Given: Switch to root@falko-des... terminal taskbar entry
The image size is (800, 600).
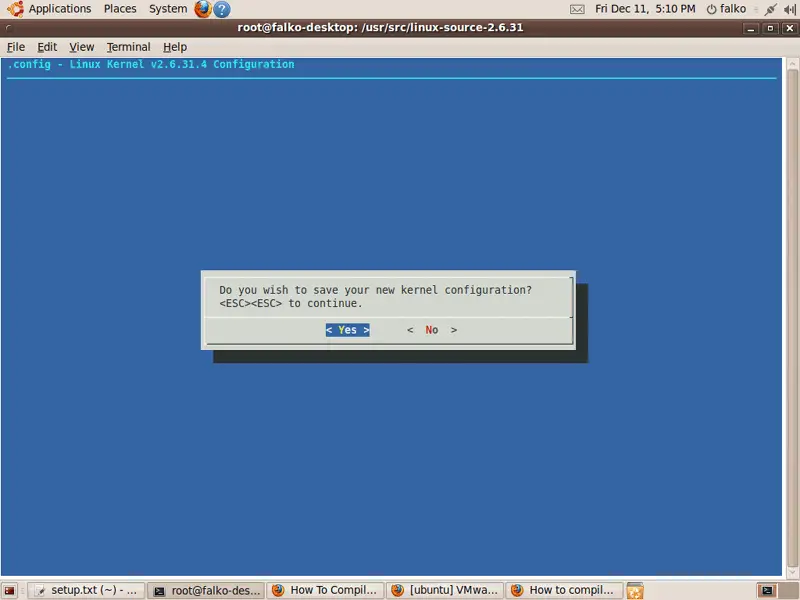Looking at the screenshot, I should (206, 591).
